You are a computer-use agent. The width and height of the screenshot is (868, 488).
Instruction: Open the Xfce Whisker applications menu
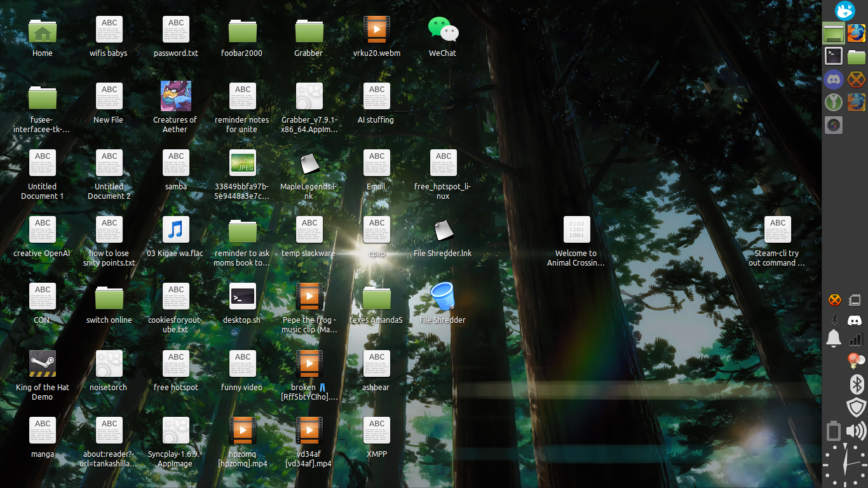(x=844, y=10)
